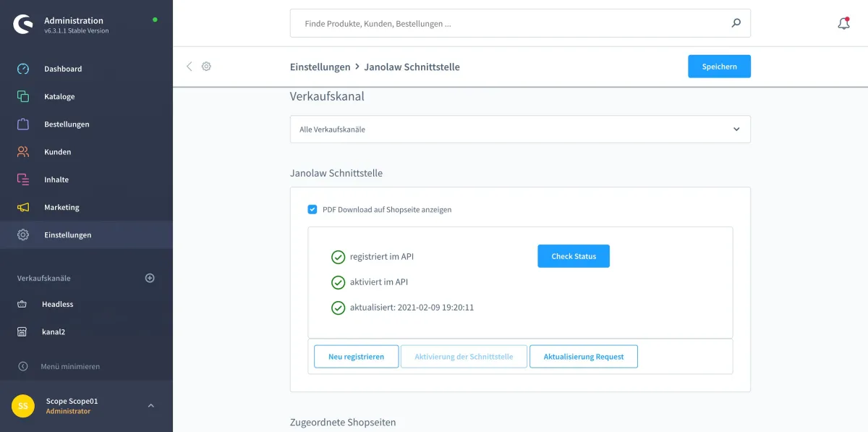Toggle the green check beside registriert im API
This screenshot has width=868, height=432.
pos(338,256)
